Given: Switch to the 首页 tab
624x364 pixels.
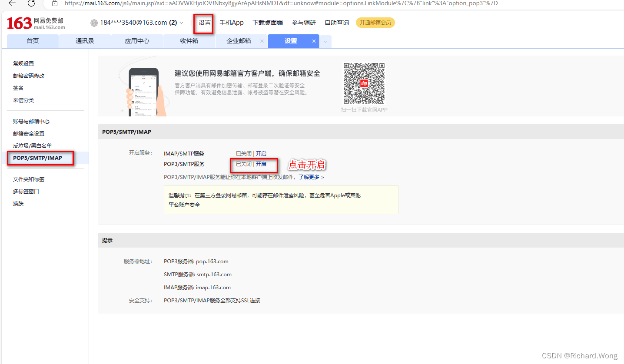Looking at the screenshot, I should [33, 41].
